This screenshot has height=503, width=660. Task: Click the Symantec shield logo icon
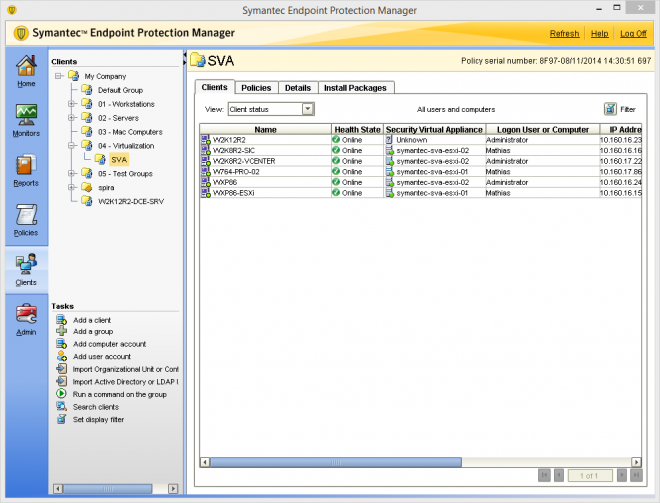pos(21,33)
